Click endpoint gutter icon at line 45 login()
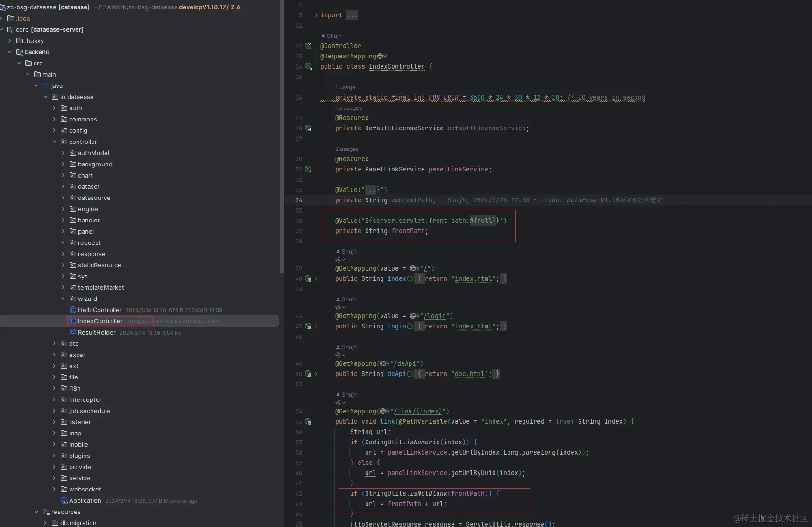This screenshot has width=812, height=527. pyautogui.click(x=308, y=326)
